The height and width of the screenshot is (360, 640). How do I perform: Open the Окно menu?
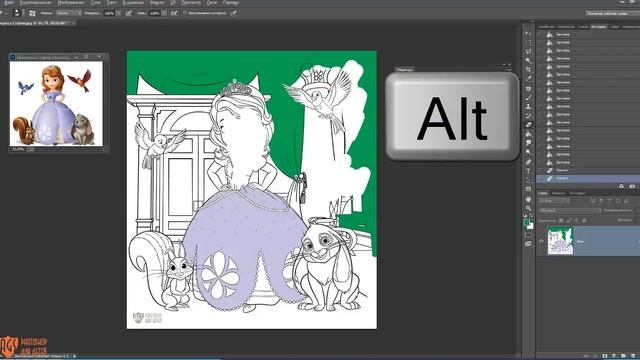(212, 2)
